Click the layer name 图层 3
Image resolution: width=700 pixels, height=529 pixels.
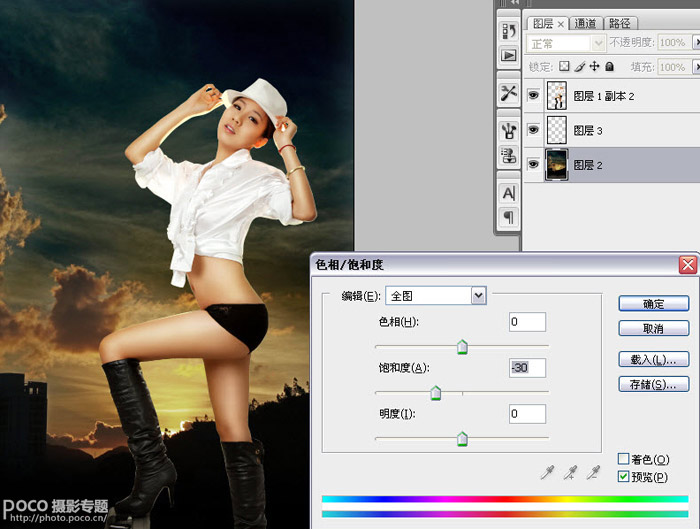[588, 130]
